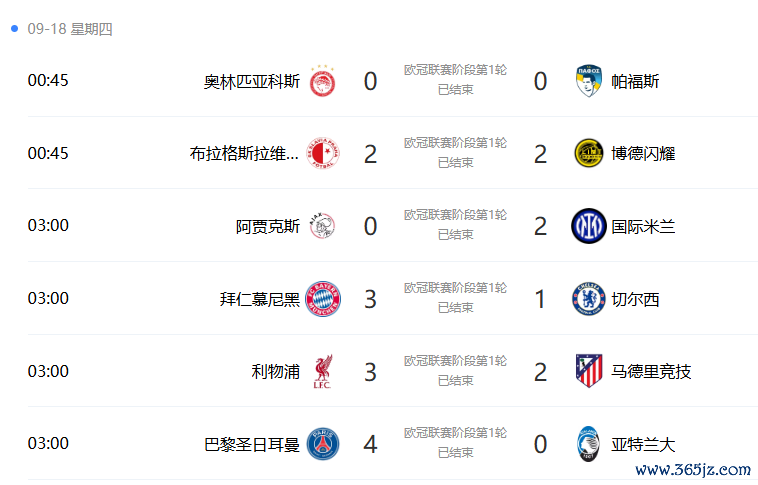758x485 pixels.
Task: Open team page for 国际米兰
Action: pyautogui.click(x=643, y=226)
